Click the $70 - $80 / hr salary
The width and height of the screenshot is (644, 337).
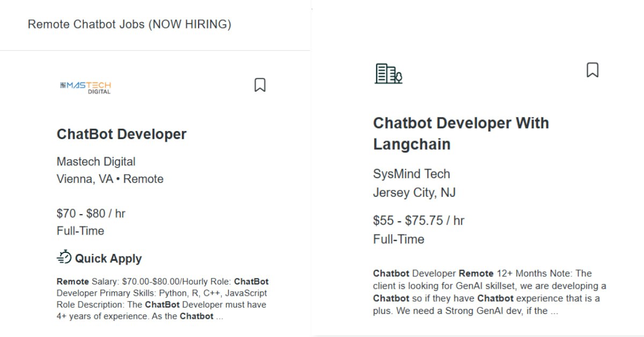[x=91, y=214]
